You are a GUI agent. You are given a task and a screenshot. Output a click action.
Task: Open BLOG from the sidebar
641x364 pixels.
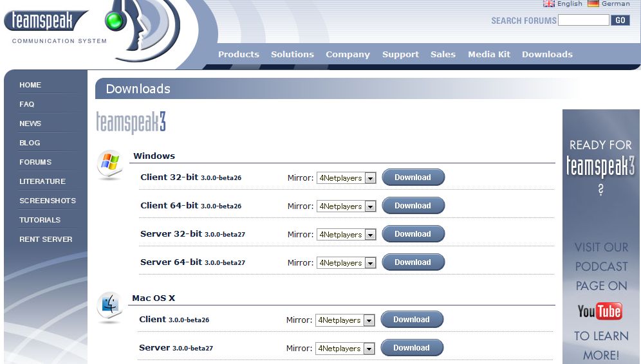[x=30, y=143]
